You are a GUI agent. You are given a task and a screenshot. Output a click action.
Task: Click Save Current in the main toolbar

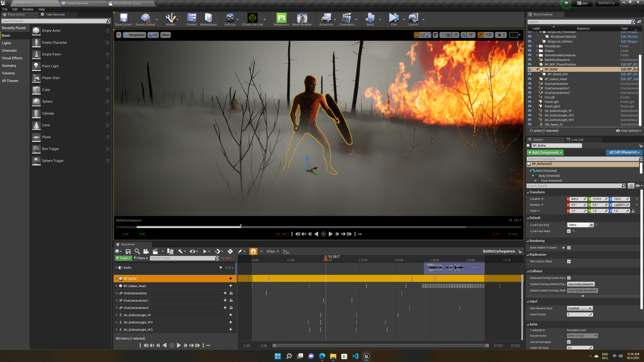coord(124,20)
